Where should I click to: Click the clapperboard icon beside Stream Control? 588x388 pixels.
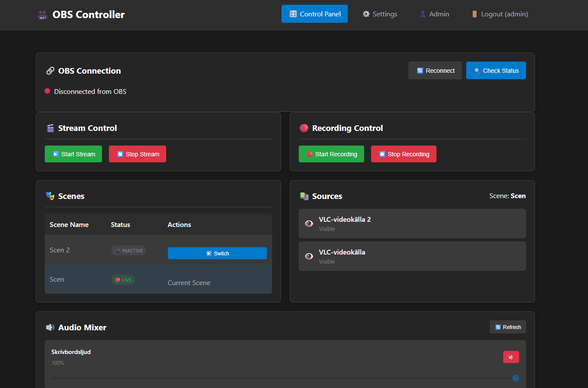(x=50, y=128)
